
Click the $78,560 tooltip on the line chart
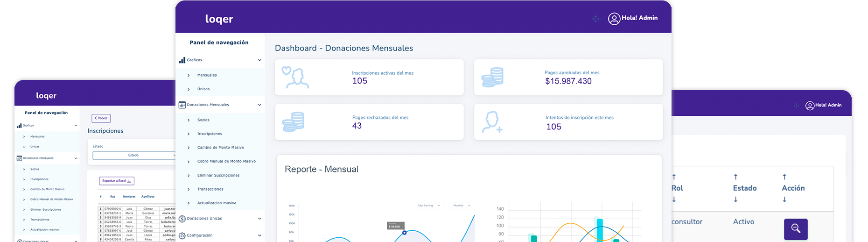(396, 226)
